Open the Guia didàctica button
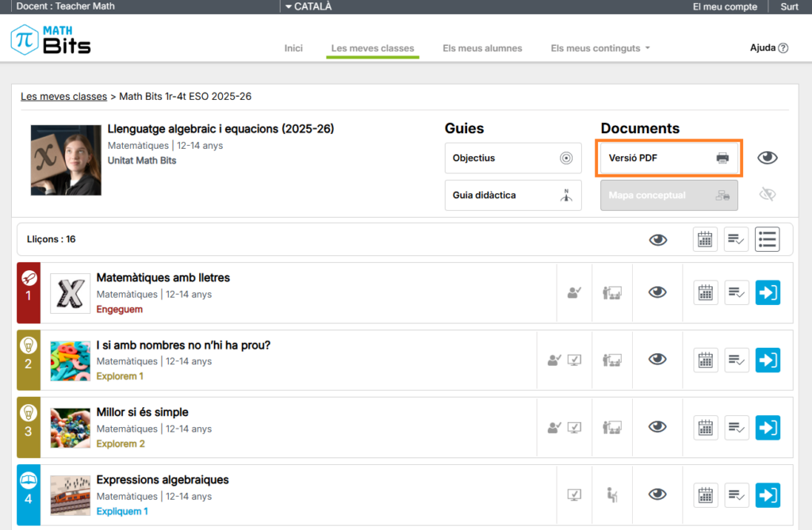 coord(512,195)
